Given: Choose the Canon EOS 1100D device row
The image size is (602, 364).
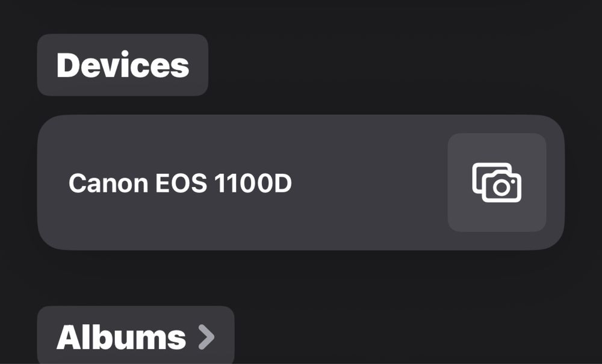Looking at the screenshot, I should pyautogui.click(x=300, y=182).
